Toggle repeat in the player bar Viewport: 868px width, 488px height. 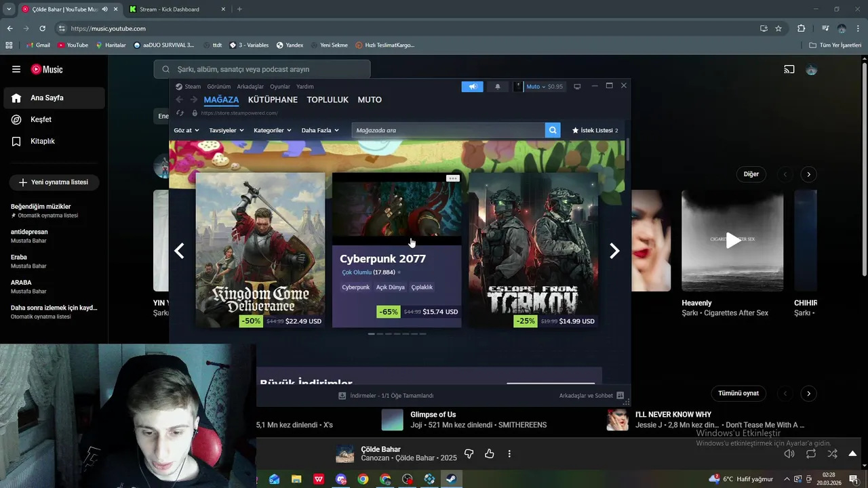coord(811,454)
